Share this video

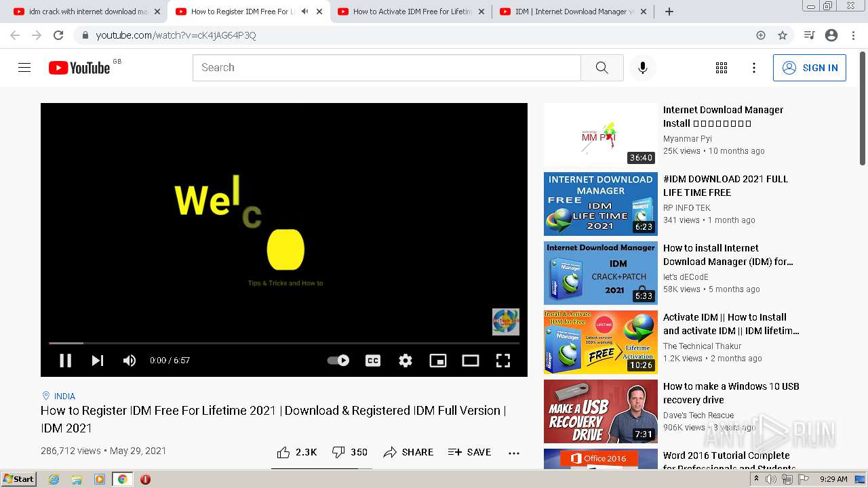coord(408,452)
